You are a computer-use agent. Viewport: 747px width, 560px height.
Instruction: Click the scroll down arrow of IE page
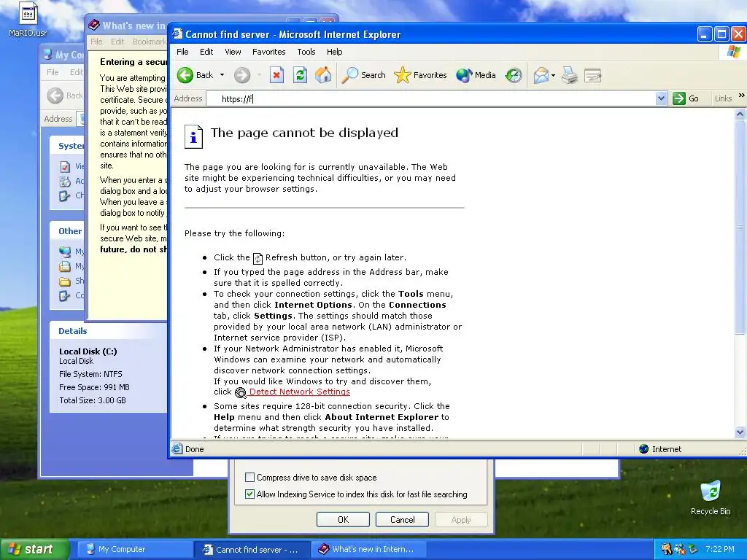740,432
